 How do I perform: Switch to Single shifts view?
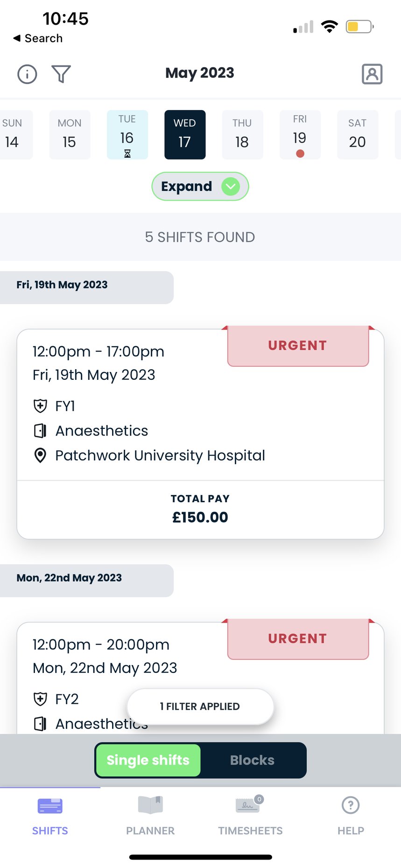(148, 760)
